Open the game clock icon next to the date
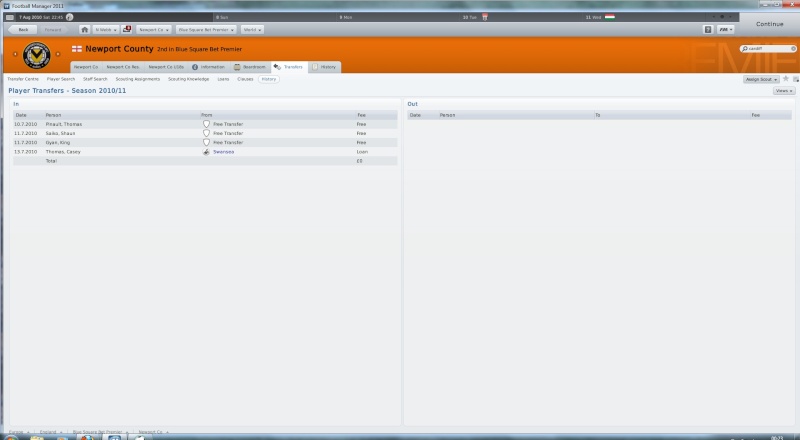The width and height of the screenshot is (800, 440). [69, 17]
